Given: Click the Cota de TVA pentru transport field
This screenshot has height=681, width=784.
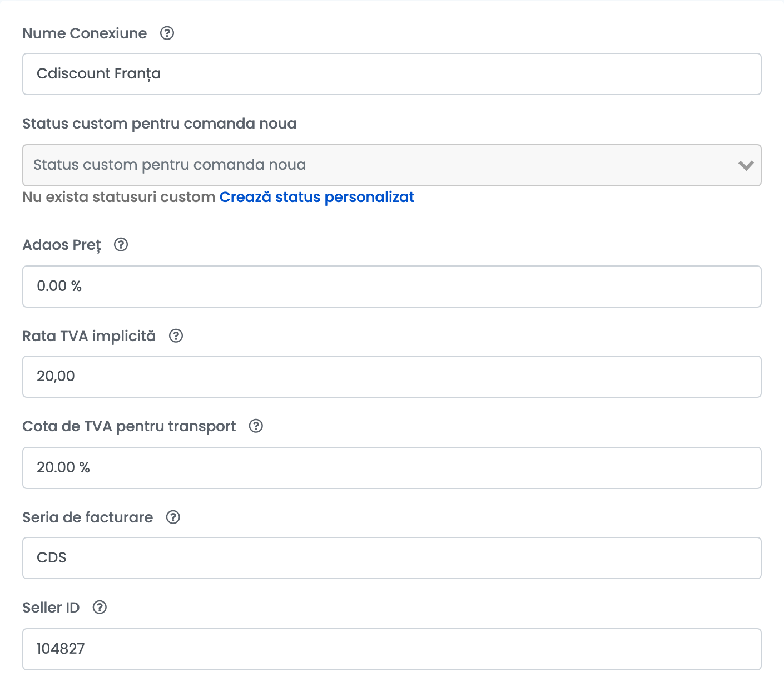Looking at the screenshot, I should pyautogui.click(x=392, y=468).
